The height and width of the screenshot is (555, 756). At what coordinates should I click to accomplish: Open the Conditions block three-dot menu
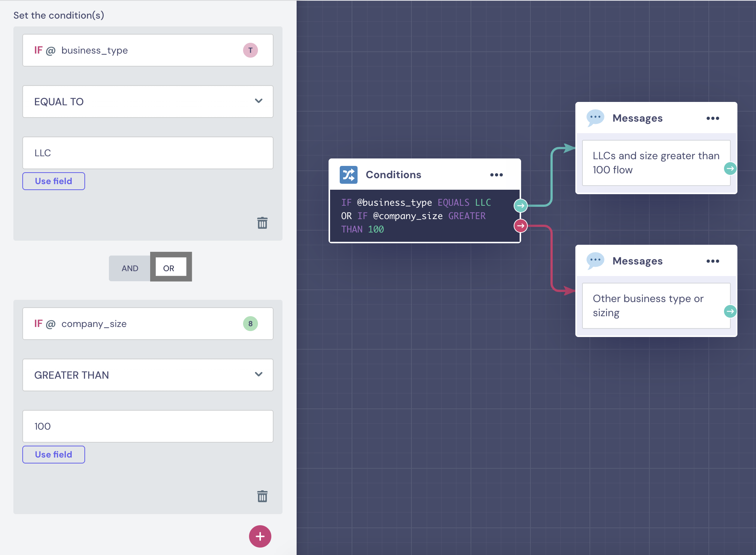pyautogui.click(x=496, y=175)
